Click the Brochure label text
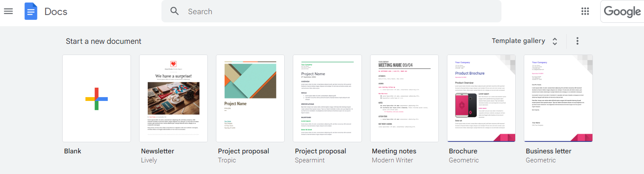The image size is (644, 174). click(463, 151)
